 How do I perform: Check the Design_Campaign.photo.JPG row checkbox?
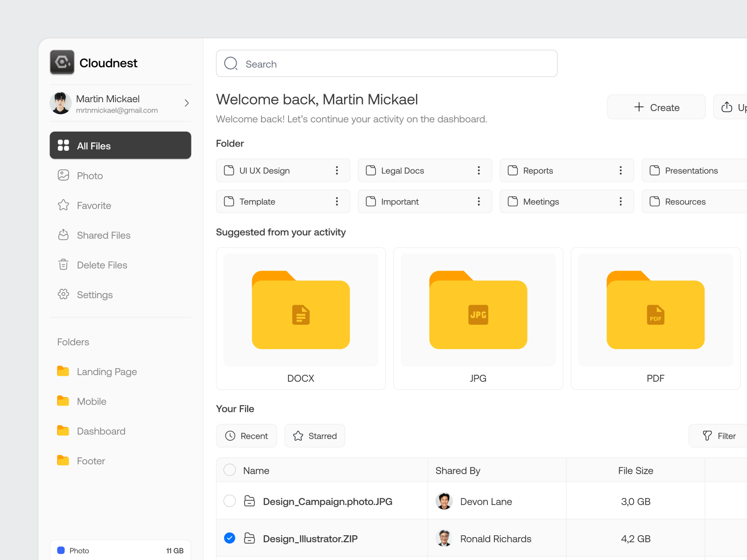(x=229, y=501)
